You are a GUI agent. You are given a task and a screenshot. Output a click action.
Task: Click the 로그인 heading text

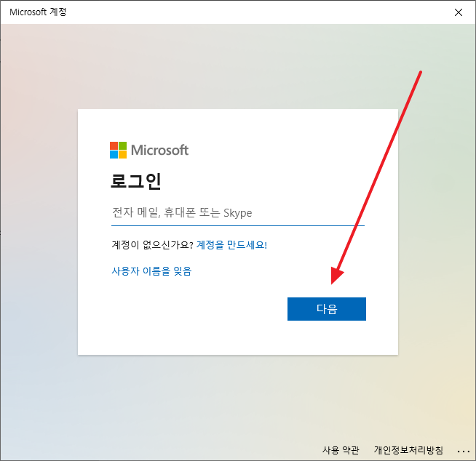point(135,181)
